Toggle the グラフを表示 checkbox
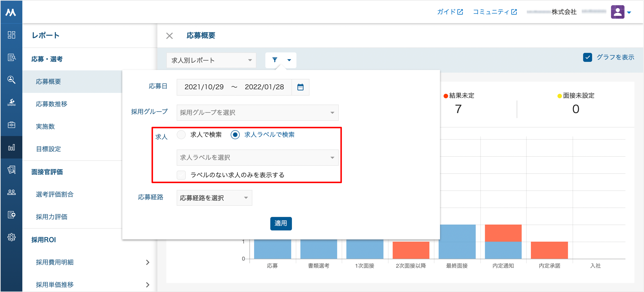 tap(587, 57)
